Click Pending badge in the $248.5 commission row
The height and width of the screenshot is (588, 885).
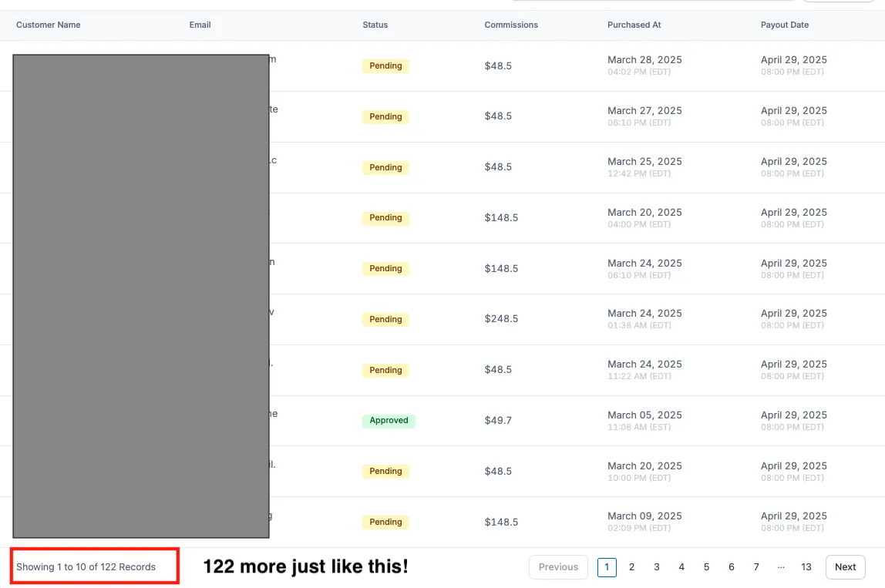tap(385, 319)
